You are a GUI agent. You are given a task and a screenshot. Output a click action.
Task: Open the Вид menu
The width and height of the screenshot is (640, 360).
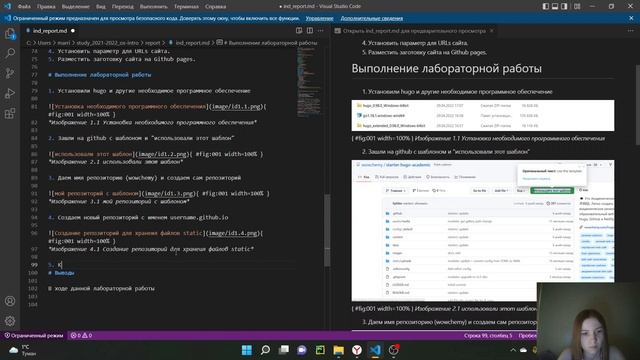[x=100, y=7]
